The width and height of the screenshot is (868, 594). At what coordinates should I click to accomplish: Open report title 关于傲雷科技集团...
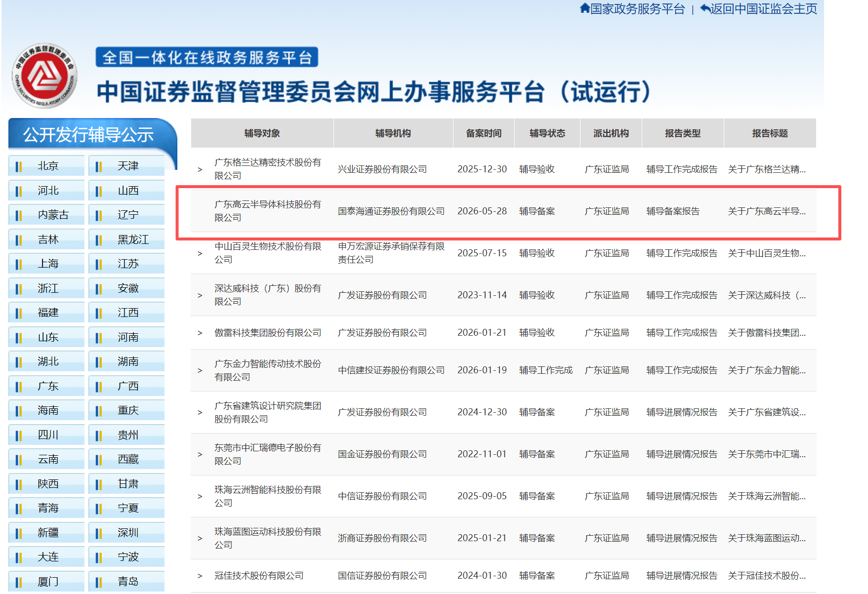point(767,333)
